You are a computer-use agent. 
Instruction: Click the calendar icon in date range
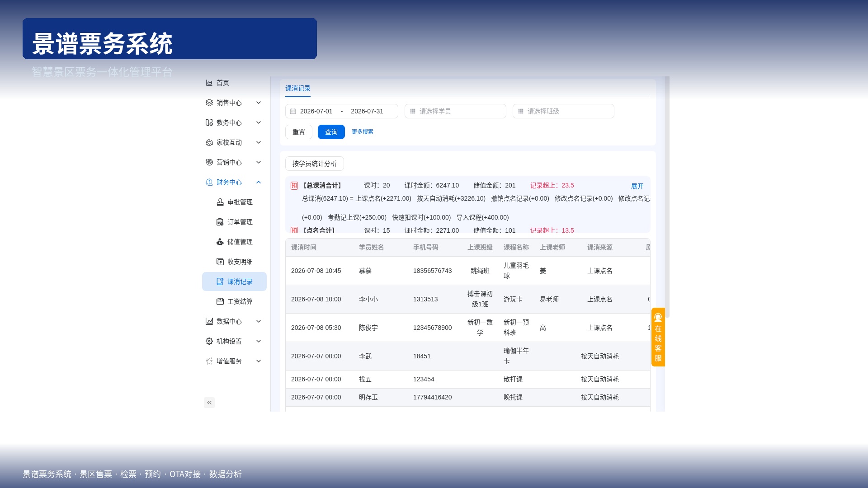(293, 111)
